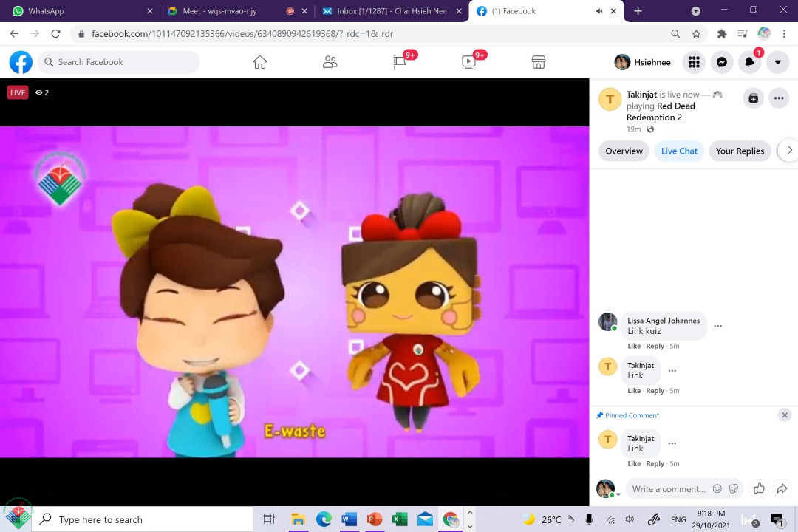Insert an emoji in the comment box
Screen dimensions: 798x532
pos(717,488)
